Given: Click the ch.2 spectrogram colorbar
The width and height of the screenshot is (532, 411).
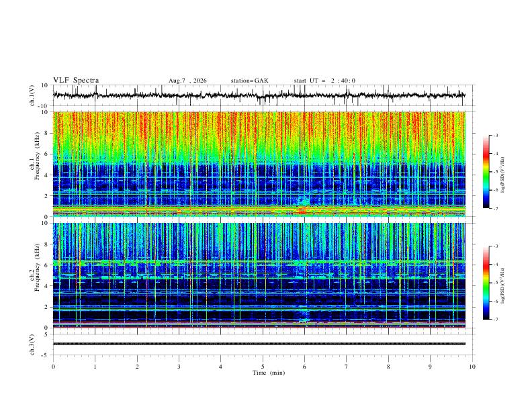Looking at the screenshot, I should point(486,283).
